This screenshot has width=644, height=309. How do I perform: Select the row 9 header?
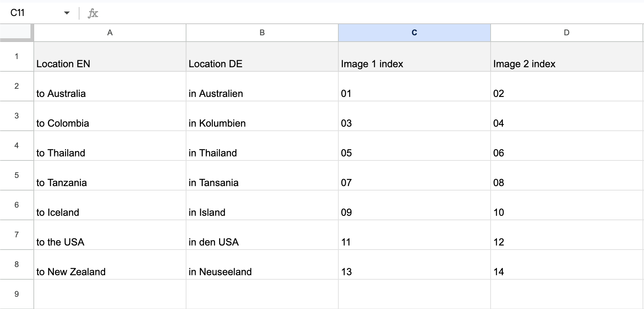16,294
